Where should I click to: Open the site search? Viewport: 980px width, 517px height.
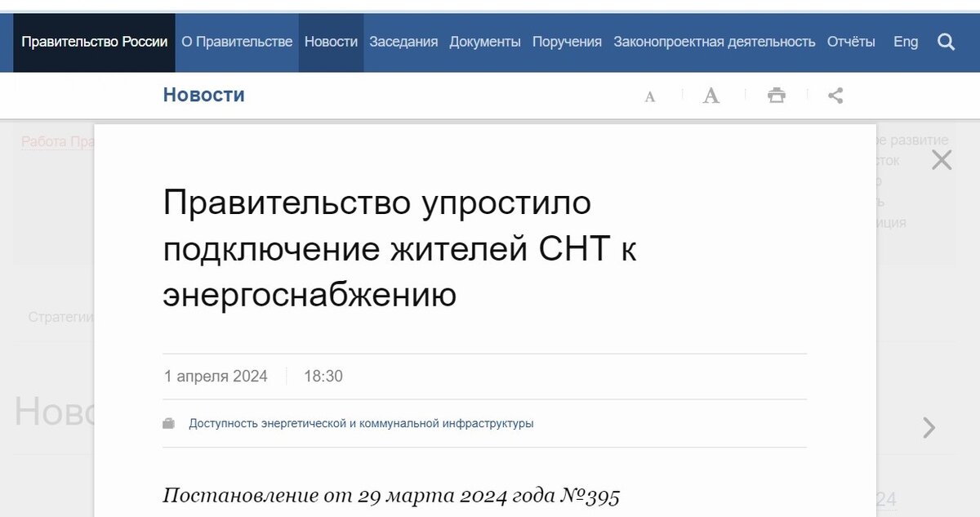[947, 41]
